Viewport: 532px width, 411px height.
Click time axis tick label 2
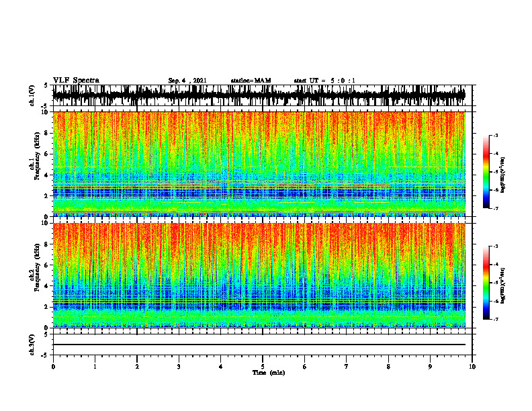tap(137, 367)
